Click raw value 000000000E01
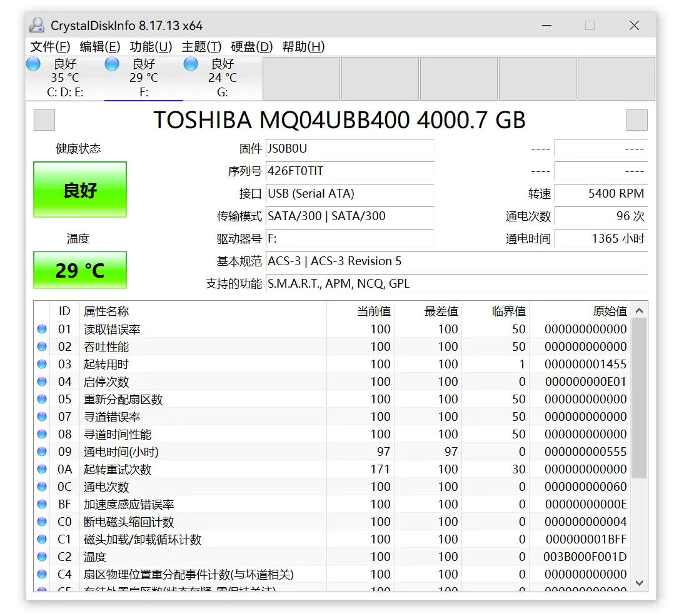This screenshot has width=684, height=616. point(585,381)
